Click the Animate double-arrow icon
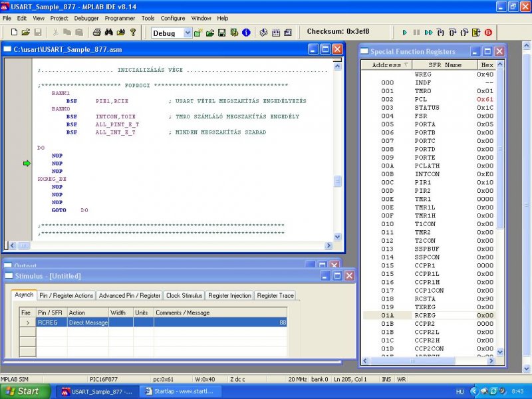 point(429,32)
